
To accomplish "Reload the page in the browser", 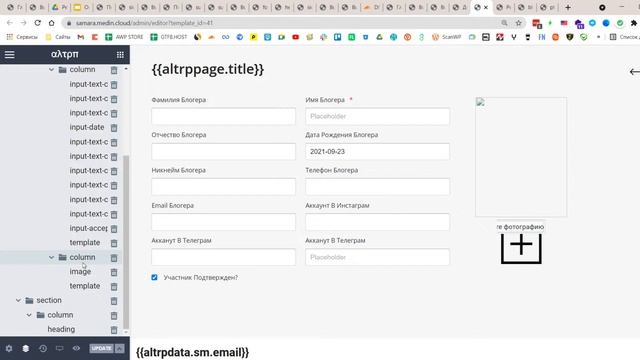I will 38,23.
